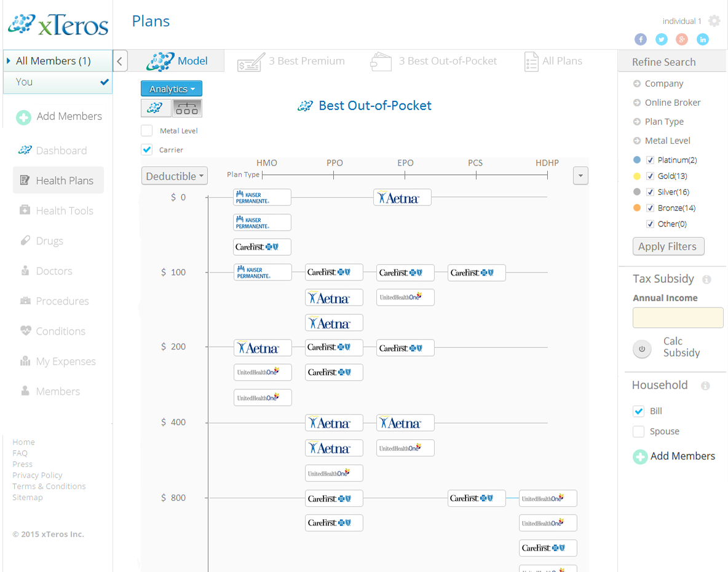Open the Twitter share icon
The height and width of the screenshot is (572, 728).
coord(662,39)
